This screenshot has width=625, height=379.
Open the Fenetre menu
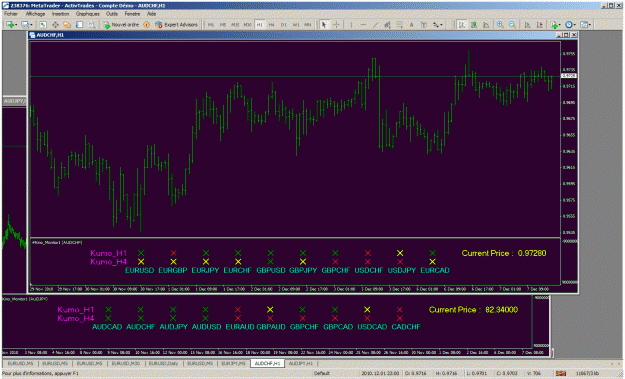click(x=132, y=14)
